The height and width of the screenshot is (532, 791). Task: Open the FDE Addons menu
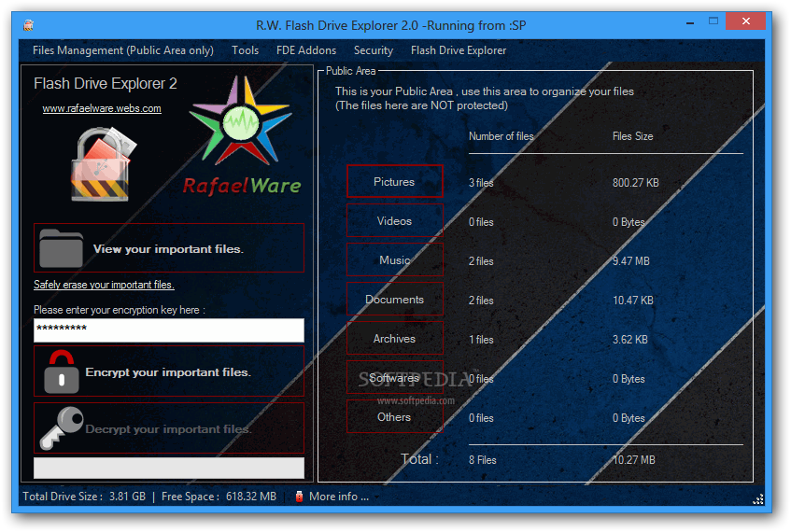tap(306, 50)
